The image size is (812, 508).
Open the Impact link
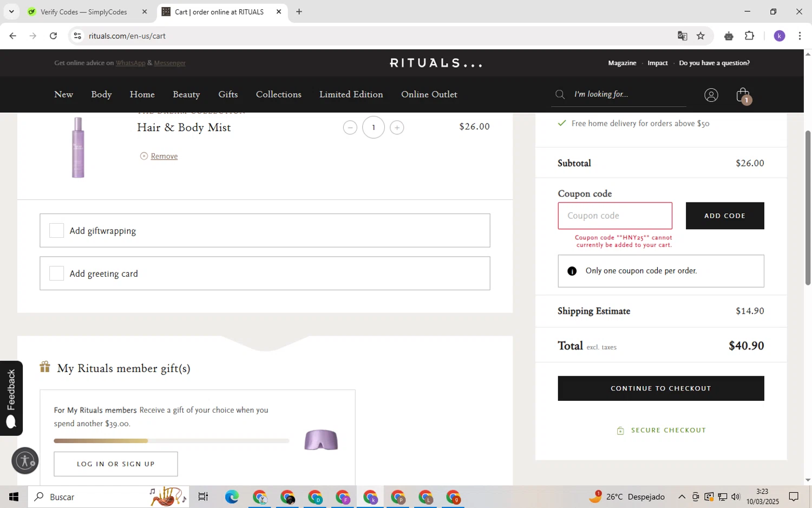pos(658,63)
